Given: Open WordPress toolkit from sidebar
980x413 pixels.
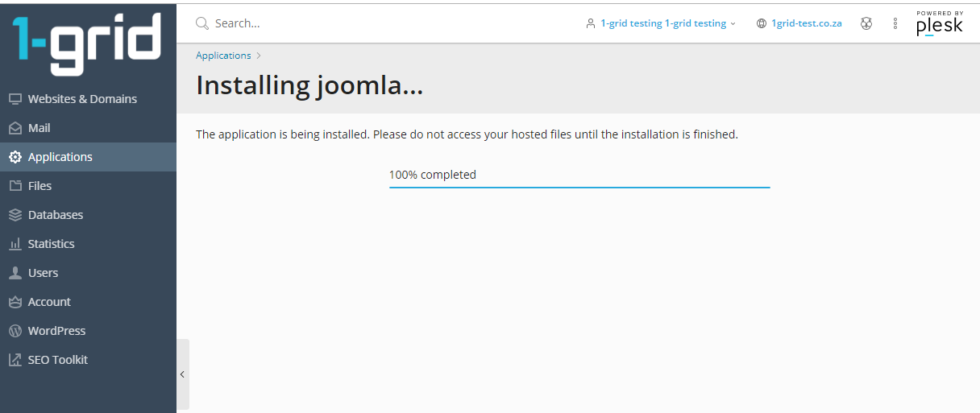Looking at the screenshot, I should point(88,331).
